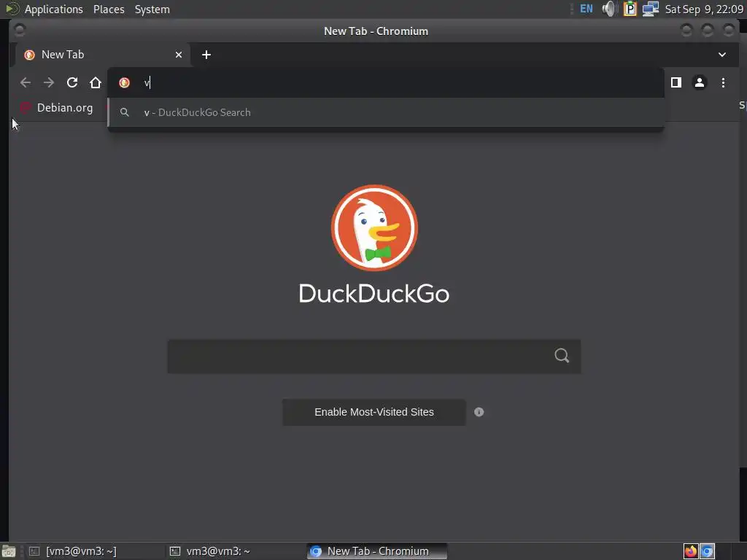Select the New Tab tab
Viewport: 747px width, 560px height.
[x=102, y=55]
